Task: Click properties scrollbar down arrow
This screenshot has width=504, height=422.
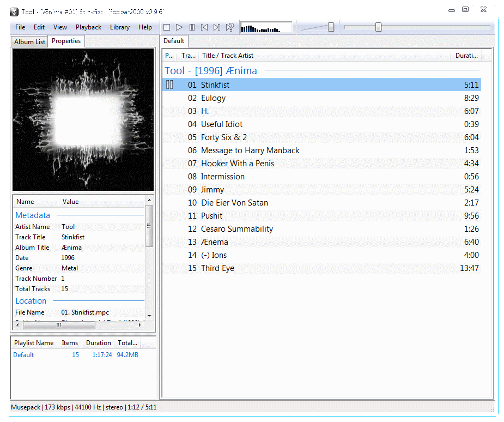Action: coord(149,316)
